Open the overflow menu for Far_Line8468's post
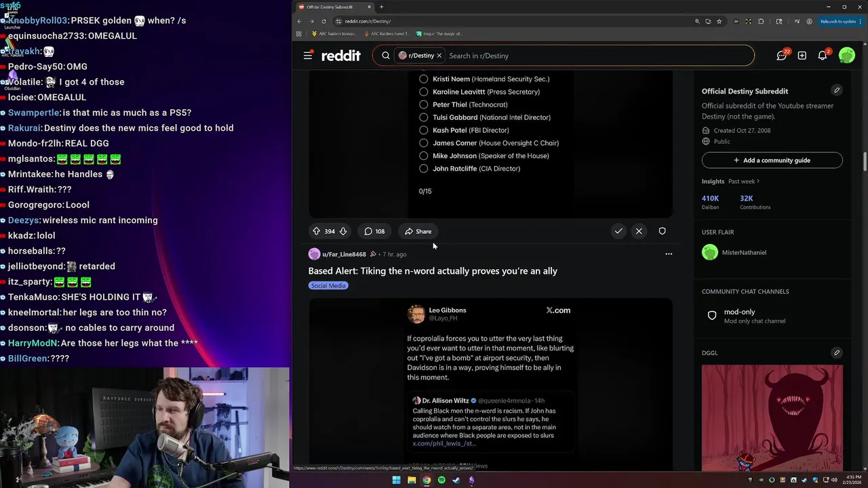The height and width of the screenshot is (488, 868). (669, 254)
